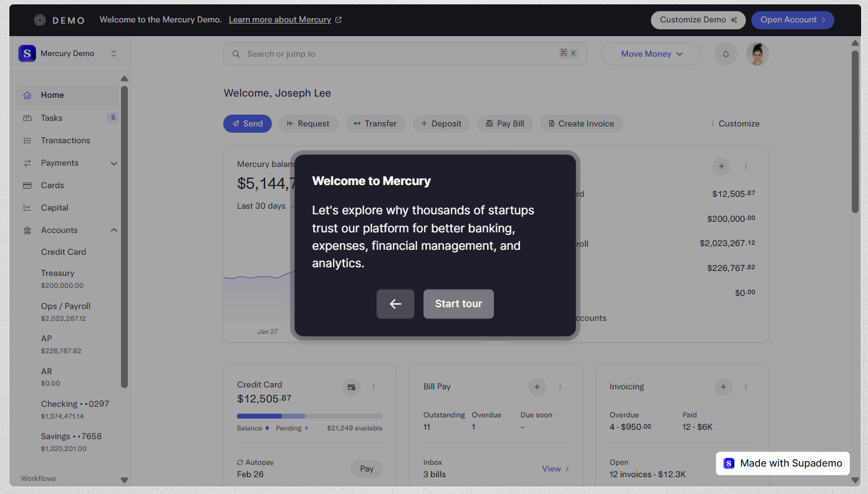Click the Home icon in sidebar
The width and height of the screenshot is (868, 494).
[27, 95]
